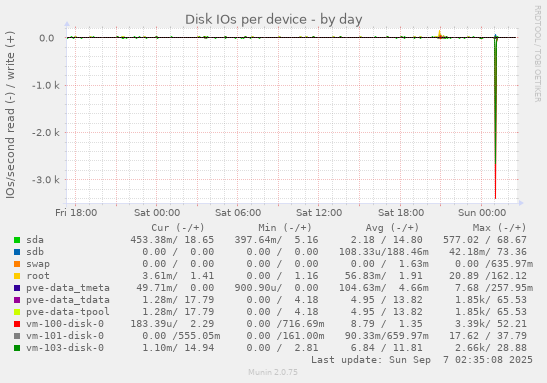Viewport: 547px width, 383px height.
Task: Click the vm-100-disk-0 red swatch
Action: point(17,324)
